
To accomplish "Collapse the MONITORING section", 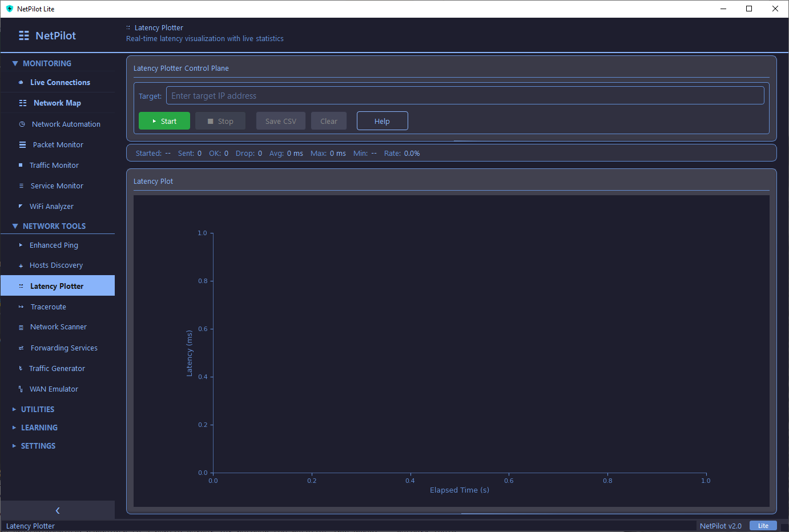I will click(15, 63).
